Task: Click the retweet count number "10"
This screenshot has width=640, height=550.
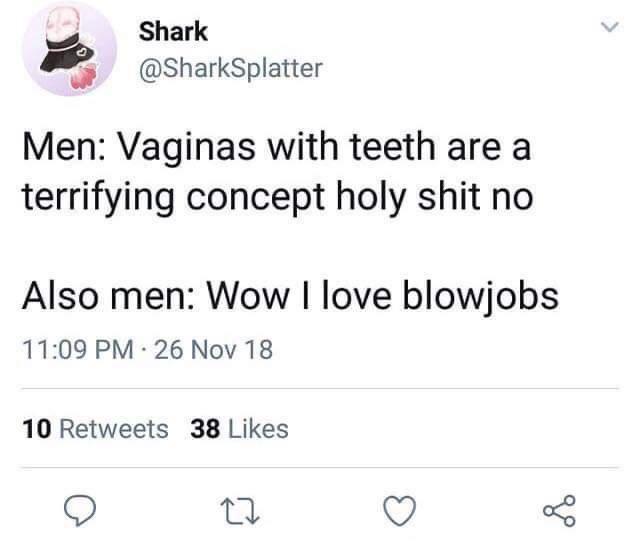Action: coord(34,429)
